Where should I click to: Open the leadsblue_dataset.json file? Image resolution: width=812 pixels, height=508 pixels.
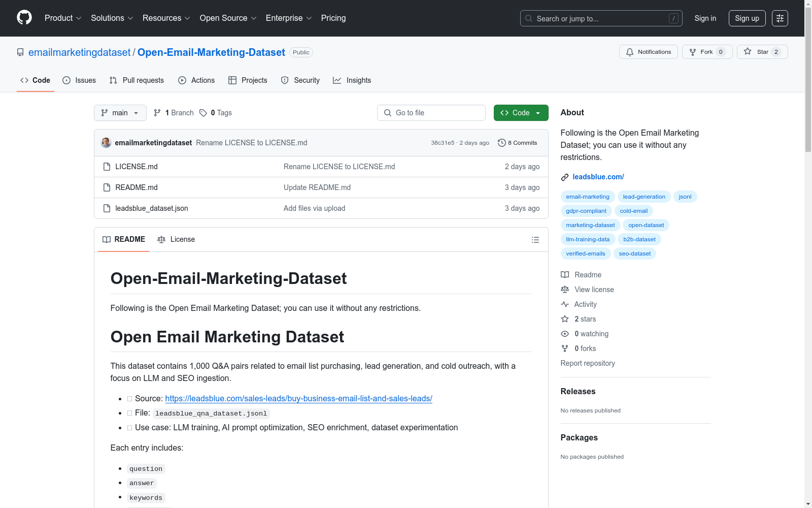pyautogui.click(x=152, y=208)
